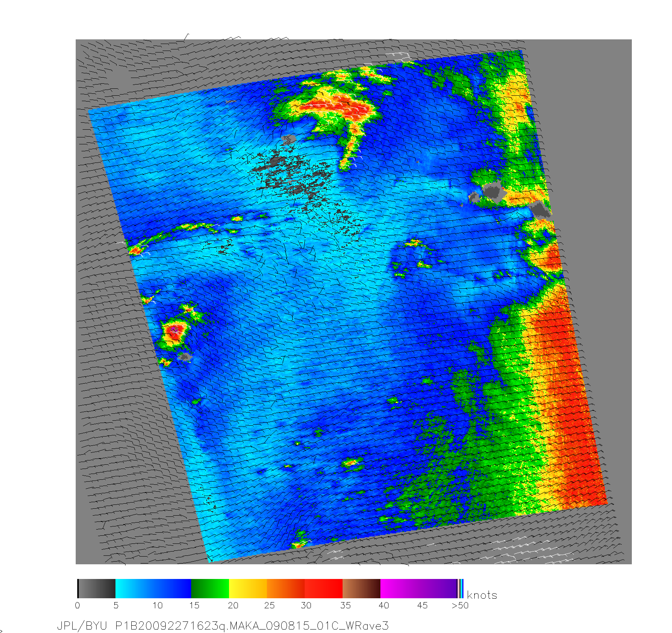
Task: Click the brown 35-40 knots color segment
Action: pos(362,588)
